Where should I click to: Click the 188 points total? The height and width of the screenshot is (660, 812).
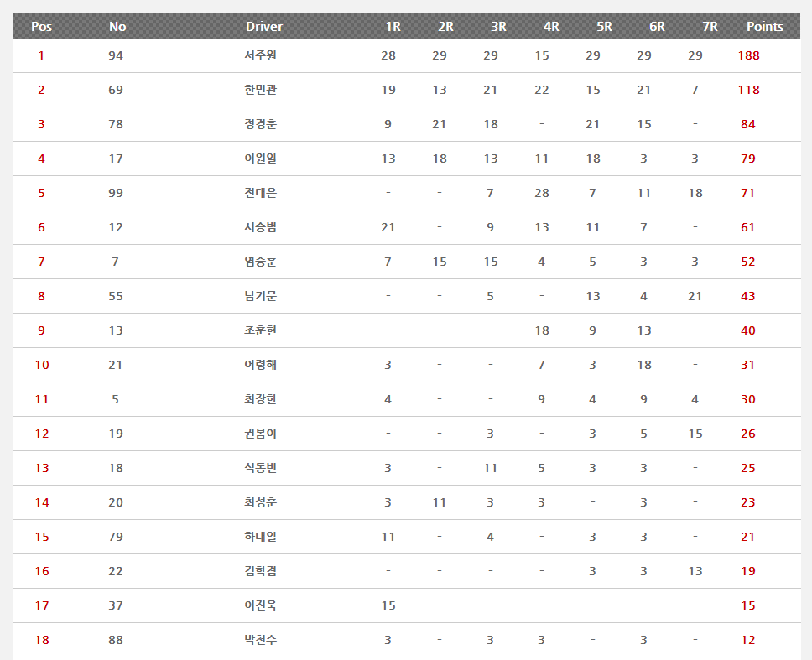pos(748,55)
